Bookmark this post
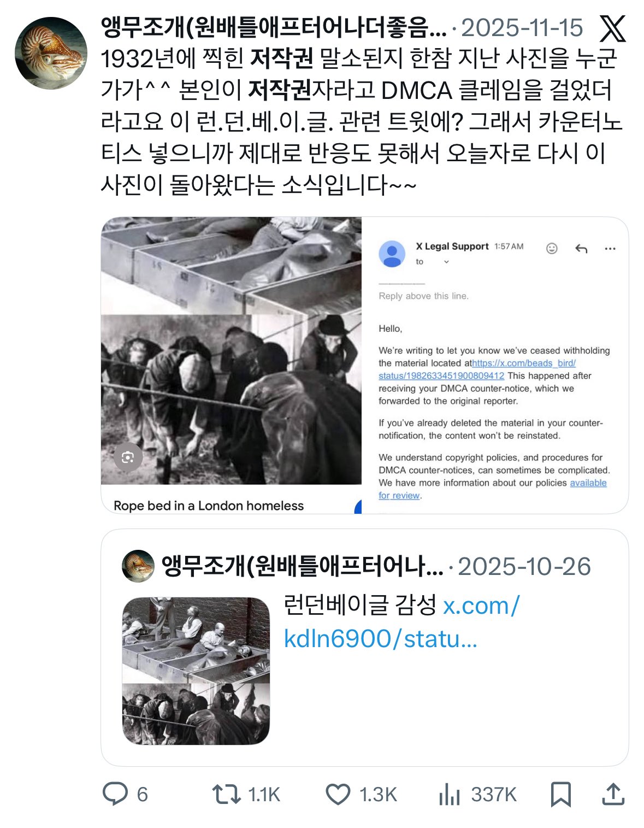644x828 pixels. coord(560,794)
